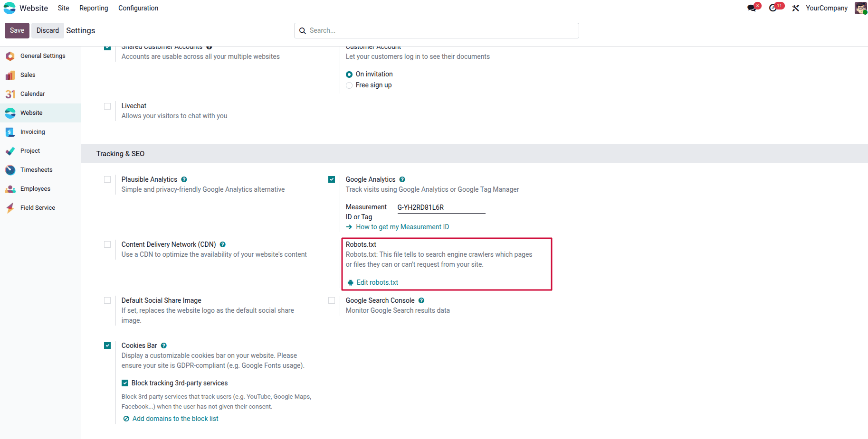Image resolution: width=868 pixels, height=439 pixels.
Task: Open the Reporting menu
Action: [94, 8]
